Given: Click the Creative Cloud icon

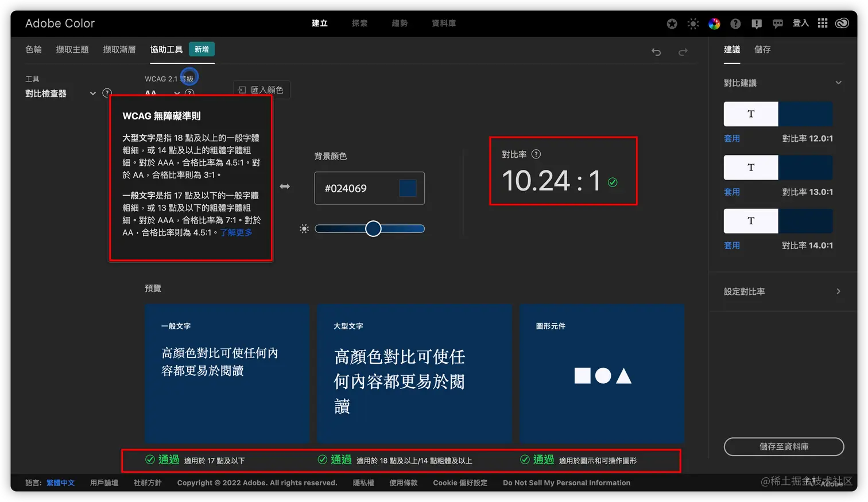Looking at the screenshot, I should point(842,24).
